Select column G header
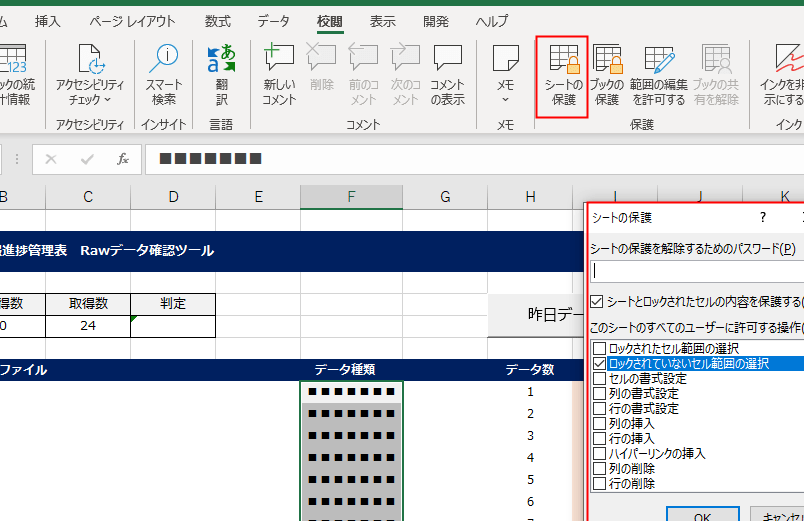The height and width of the screenshot is (521, 804). click(x=445, y=197)
